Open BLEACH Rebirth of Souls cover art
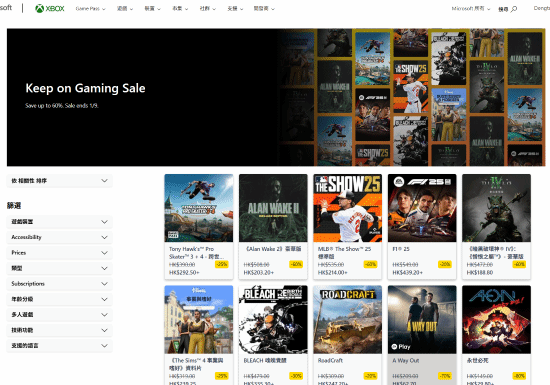This screenshot has height=385, width=550. (x=273, y=319)
